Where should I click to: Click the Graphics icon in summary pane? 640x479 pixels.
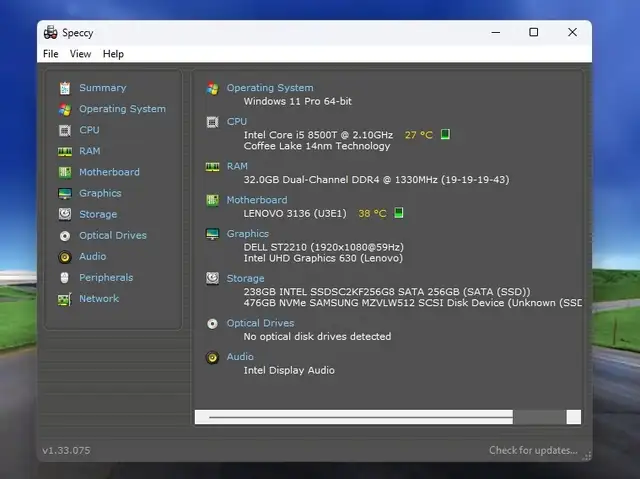(213, 234)
